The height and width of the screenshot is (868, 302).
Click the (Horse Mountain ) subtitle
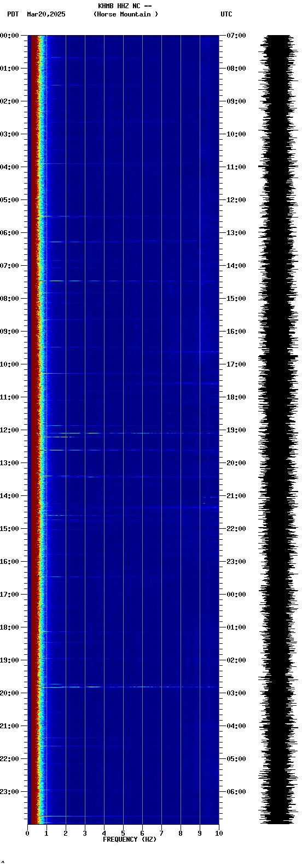point(126,14)
